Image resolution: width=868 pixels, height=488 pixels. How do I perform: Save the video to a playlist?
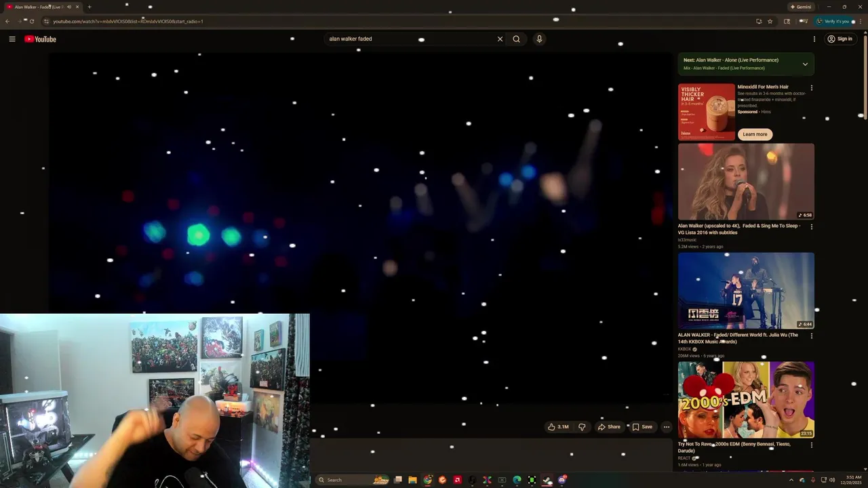tap(642, 427)
